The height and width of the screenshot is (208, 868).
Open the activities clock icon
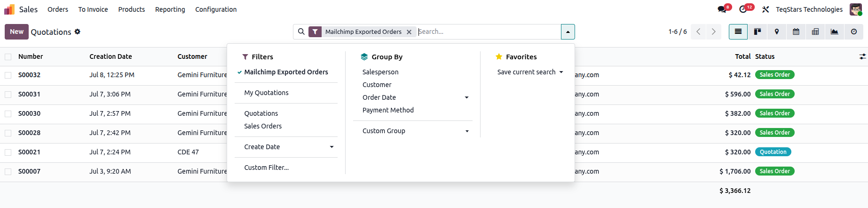[x=743, y=9]
